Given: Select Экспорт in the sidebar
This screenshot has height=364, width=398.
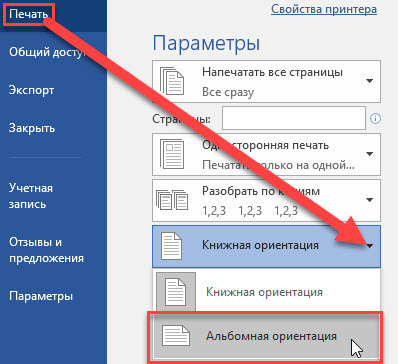Looking at the screenshot, I should click(31, 90).
